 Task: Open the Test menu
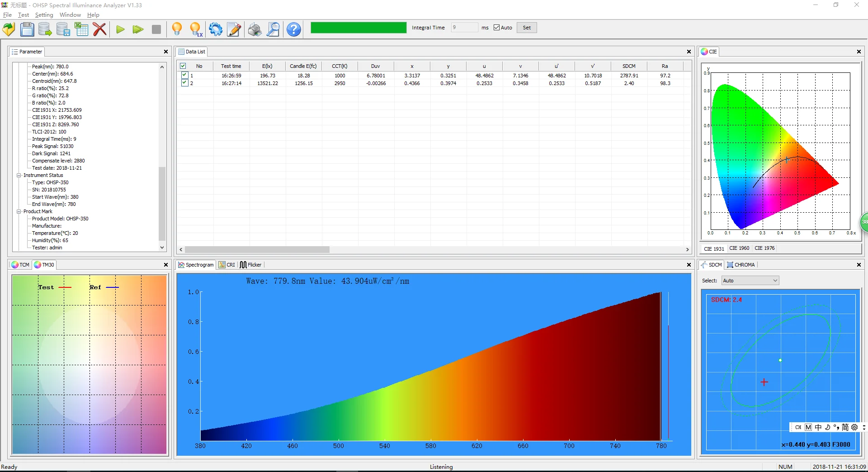click(x=23, y=14)
